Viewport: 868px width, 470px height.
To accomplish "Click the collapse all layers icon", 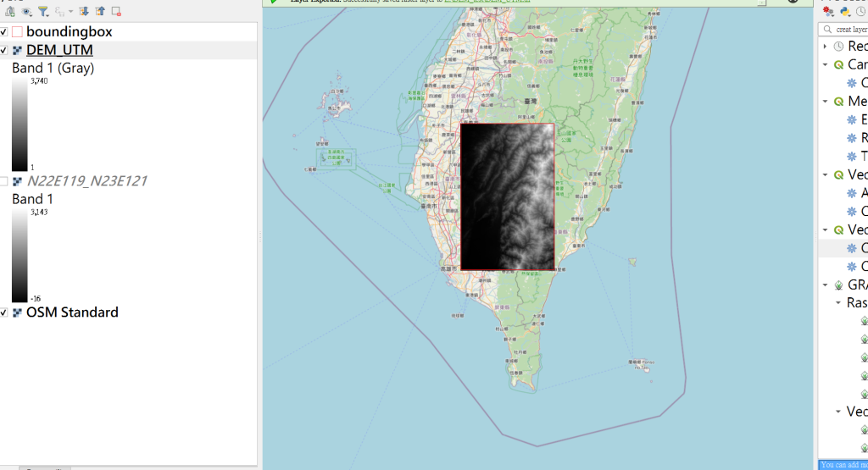I will tap(100, 11).
